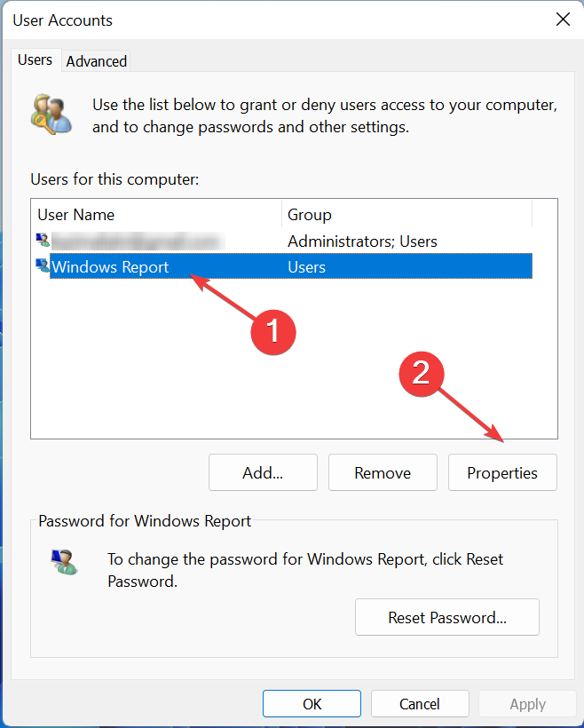
Task: Click the Apply button
Action: tap(527, 704)
